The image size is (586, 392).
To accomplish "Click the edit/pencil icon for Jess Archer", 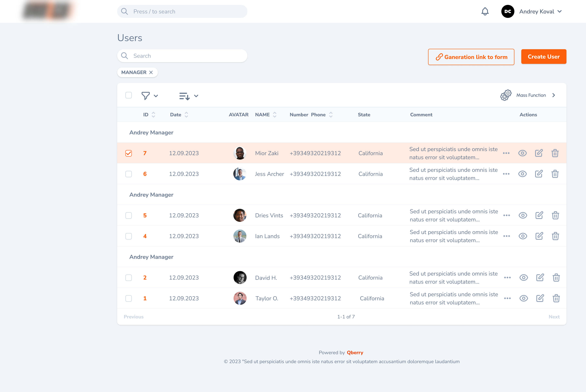I will pyautogui.click(x=539, y=174).
